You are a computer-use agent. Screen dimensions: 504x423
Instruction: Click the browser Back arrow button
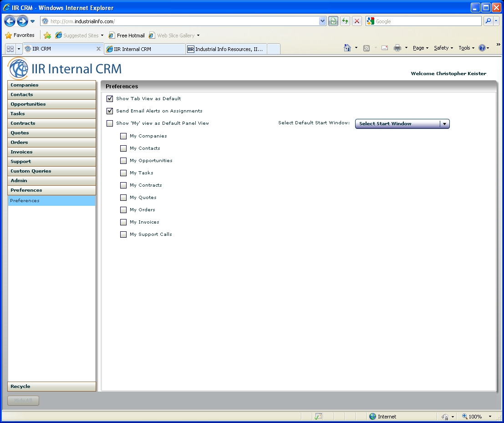(10, 21)
